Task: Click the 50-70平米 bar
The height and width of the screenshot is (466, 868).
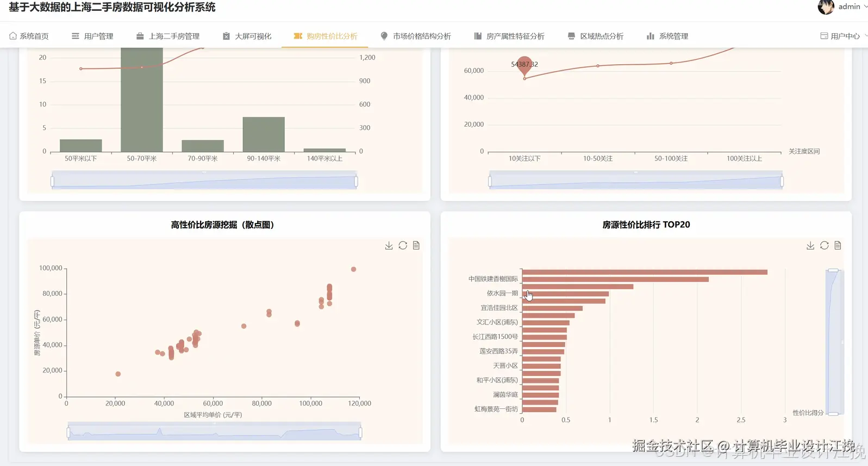Action: [142, 100]
